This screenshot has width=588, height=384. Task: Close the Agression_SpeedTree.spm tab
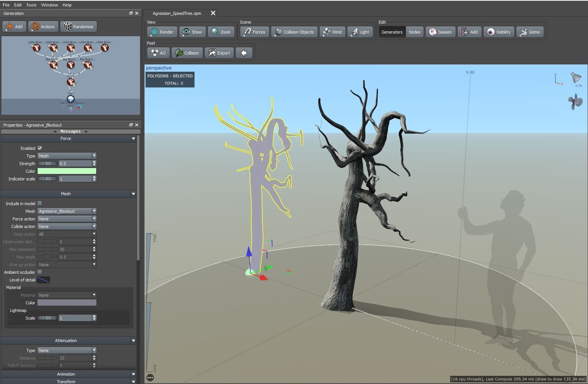(213, 13)
